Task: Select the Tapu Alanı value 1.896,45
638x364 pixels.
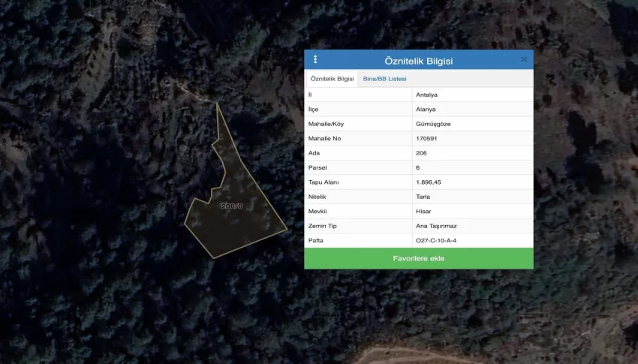Action: [x=428, y=182]
